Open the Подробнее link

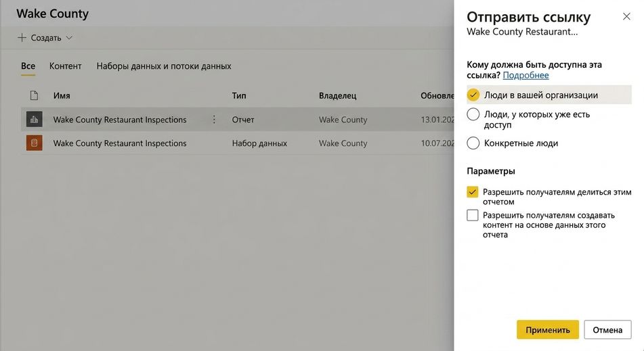pyautogui.click(x=525, y=76)
